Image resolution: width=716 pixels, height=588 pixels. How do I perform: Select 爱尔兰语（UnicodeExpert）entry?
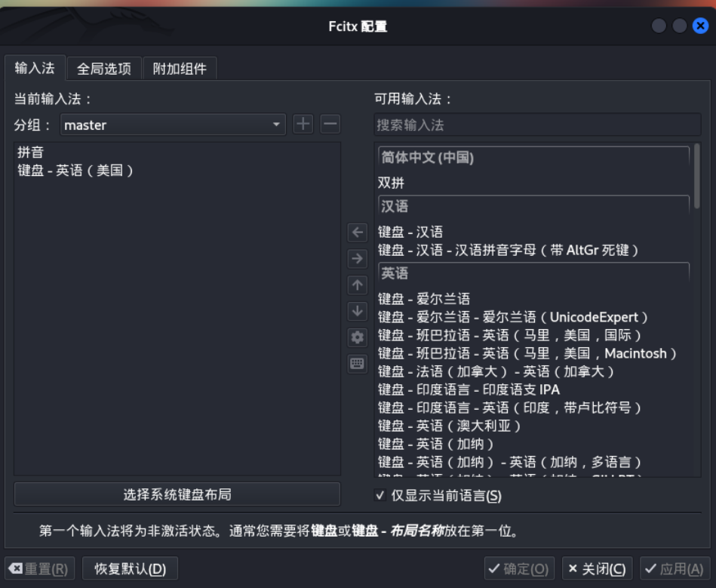pyautogui.click(x=533, y=317)
